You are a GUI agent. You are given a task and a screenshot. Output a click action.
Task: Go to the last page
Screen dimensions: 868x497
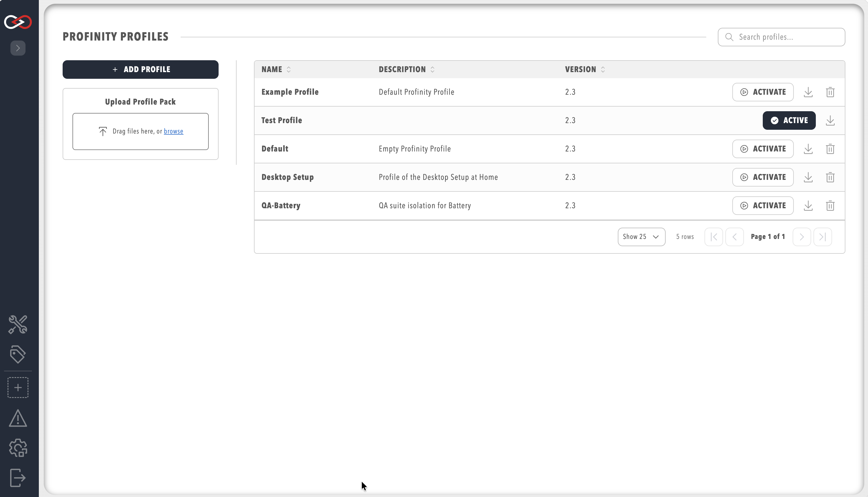(822, 237)
